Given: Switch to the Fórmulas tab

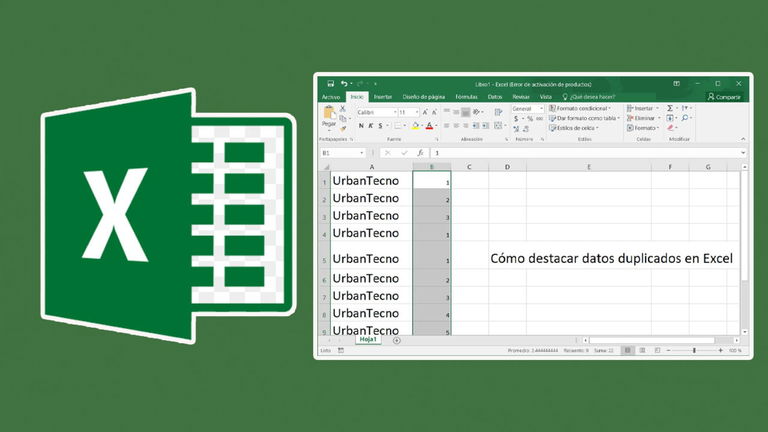Looking at the screenshot, I should tap(466, 97).
